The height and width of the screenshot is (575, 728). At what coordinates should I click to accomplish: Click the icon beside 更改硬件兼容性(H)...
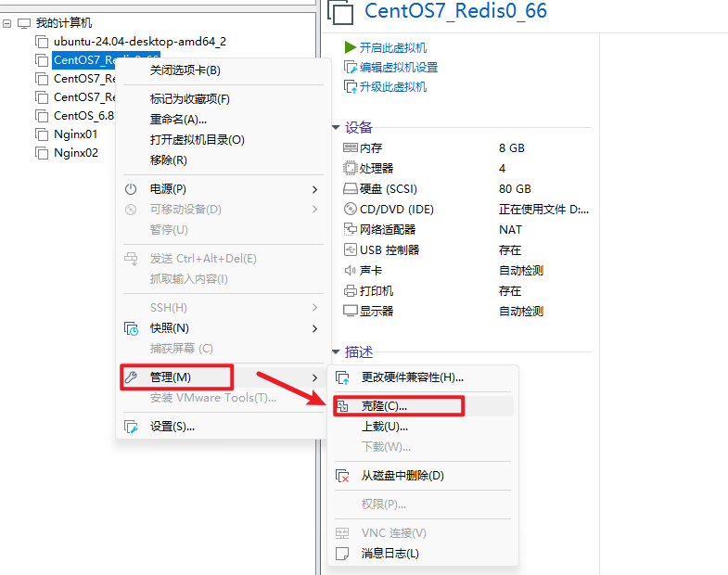(342, 377)
